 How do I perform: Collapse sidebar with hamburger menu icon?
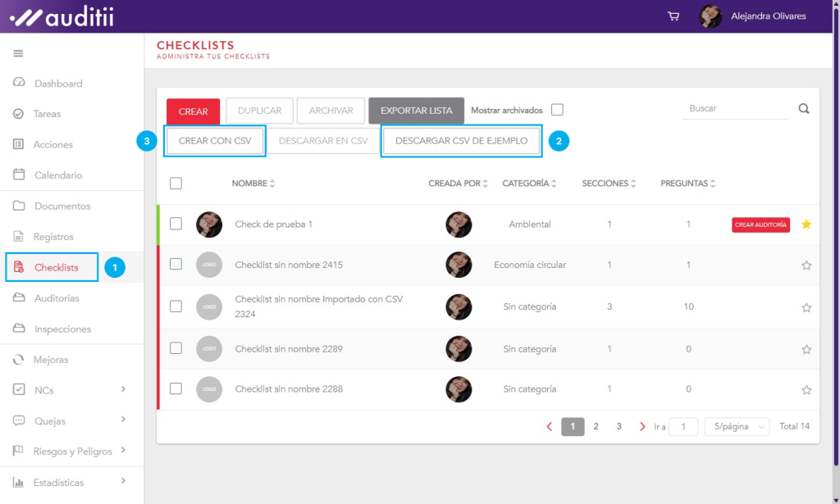pyautogui.click(x=18, y=53)
